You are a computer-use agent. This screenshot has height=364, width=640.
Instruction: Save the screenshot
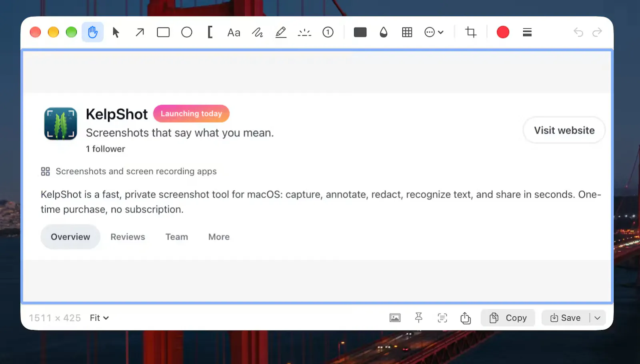(x=566, y=318)
